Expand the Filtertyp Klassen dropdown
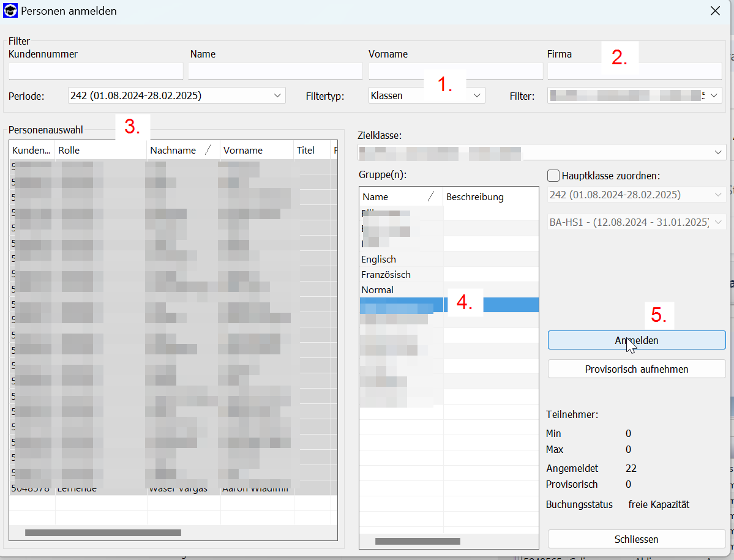Screen dimensions: 734x560 point(477,95)
